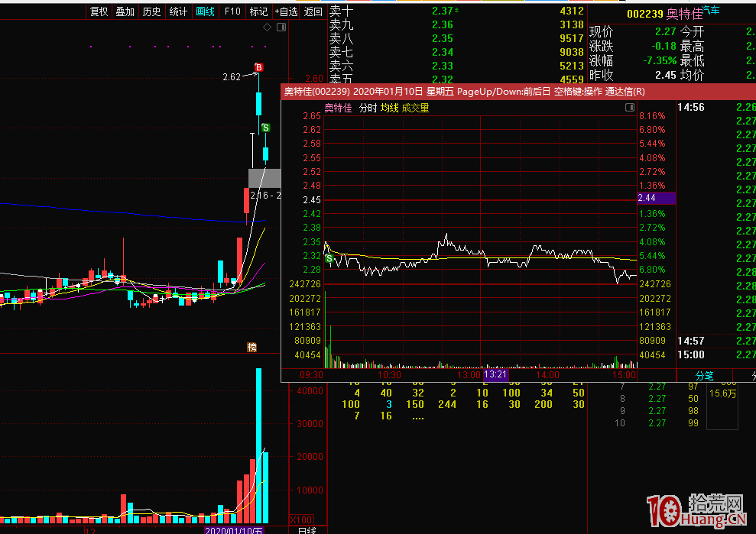Click the 返回 back button

313,11
